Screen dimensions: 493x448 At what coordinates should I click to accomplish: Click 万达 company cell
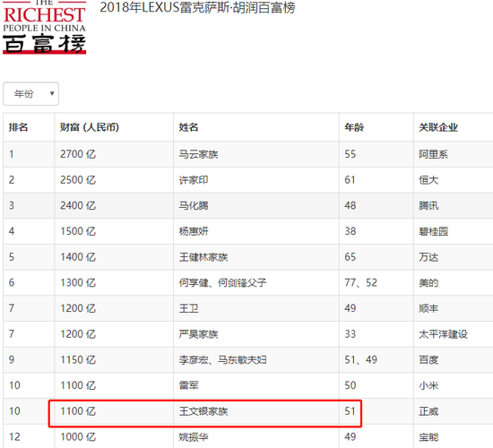pos(428,257)
